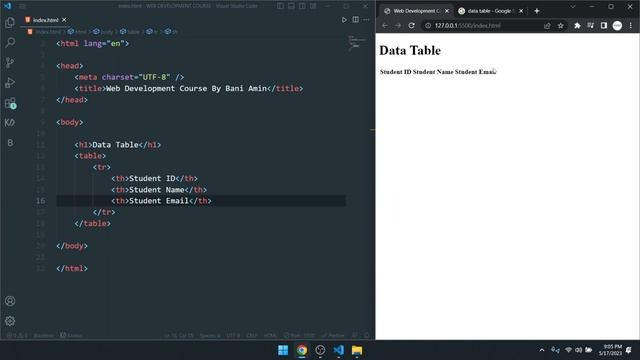Viewport: 640px width, 360px height.
Task: Click the th breadcrumb item
Action: [171, 32]
